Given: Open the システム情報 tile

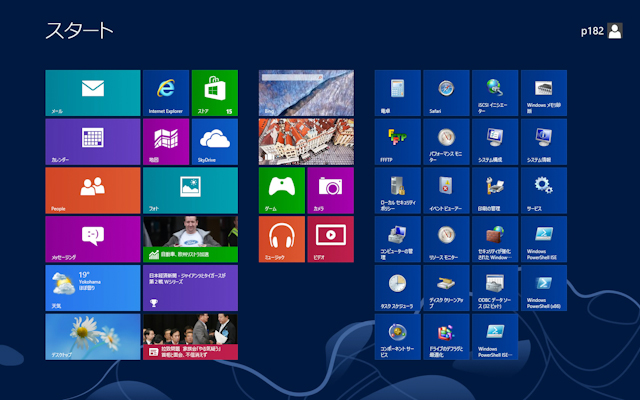Looking at the screenshot, I should pyautogui.click(x=544, y=142).
